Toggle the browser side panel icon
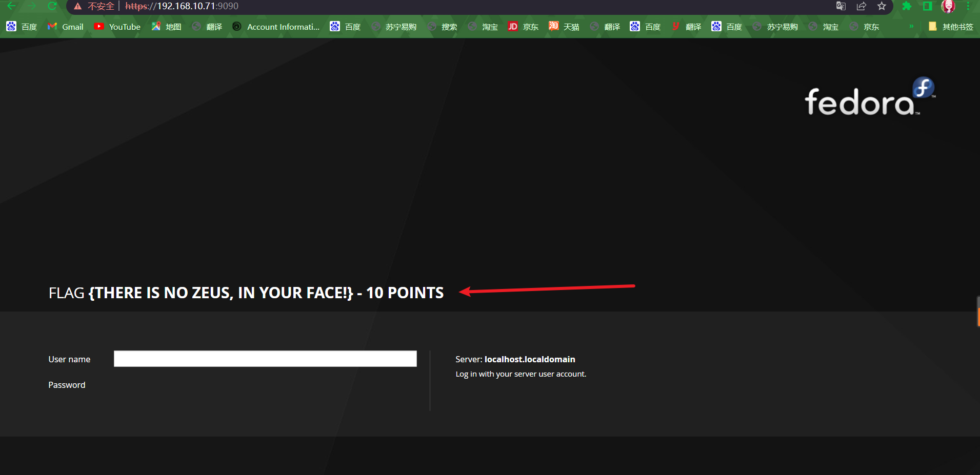Viewport: 980px width, 475px height. point(927,6)
